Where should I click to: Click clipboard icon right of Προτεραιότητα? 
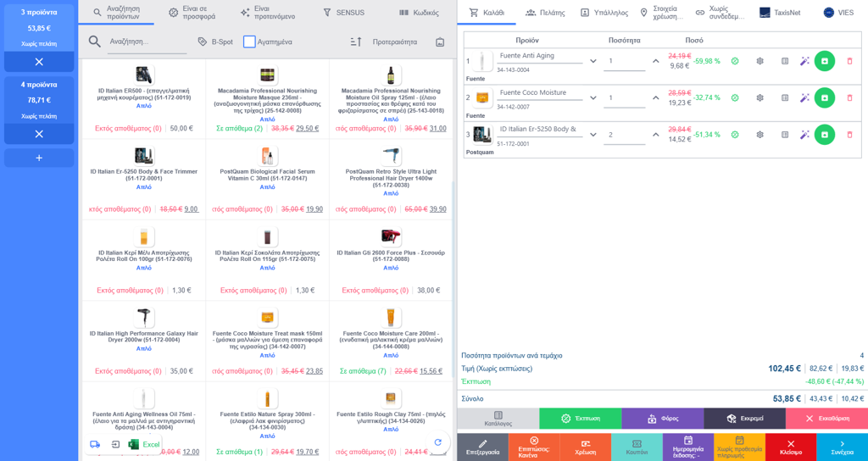click(440, 42)
